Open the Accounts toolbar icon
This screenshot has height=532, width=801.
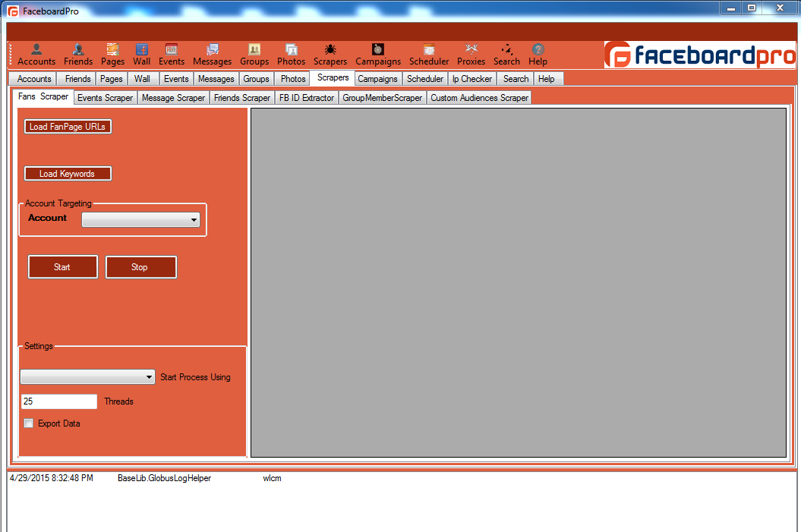tap(36, 55)
